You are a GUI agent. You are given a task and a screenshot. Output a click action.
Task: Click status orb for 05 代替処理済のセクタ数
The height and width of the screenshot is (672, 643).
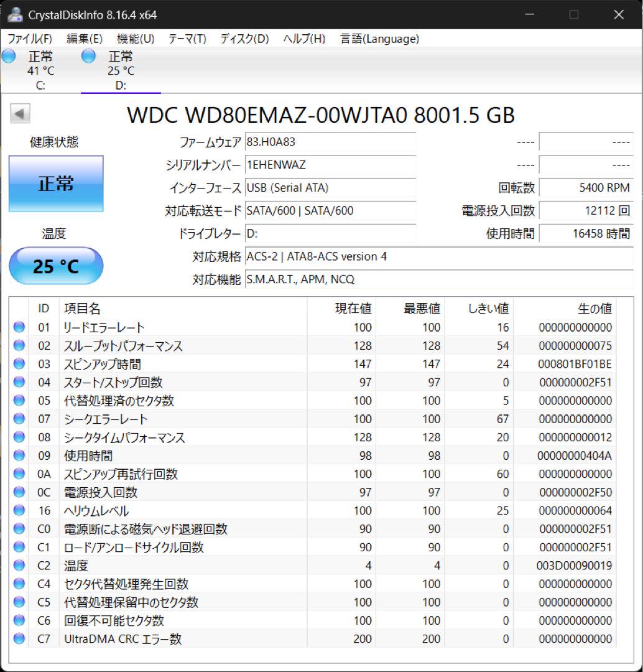(x=19, y=400)
